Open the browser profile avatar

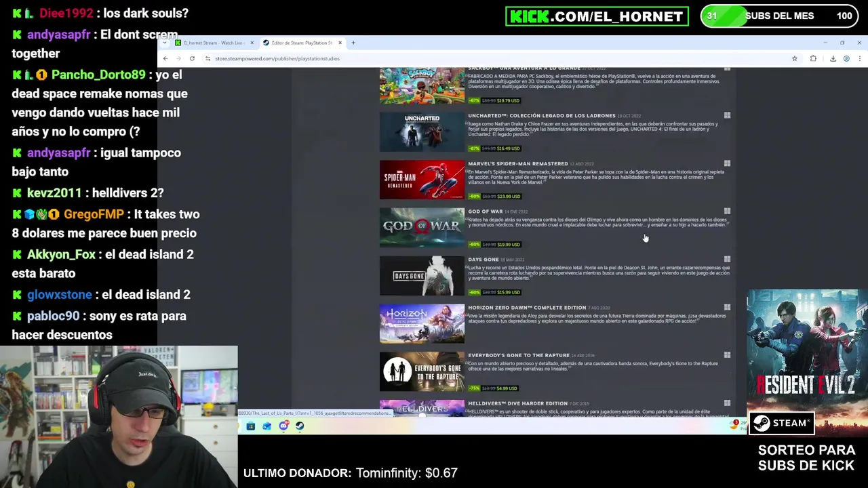tap(846, 58)
